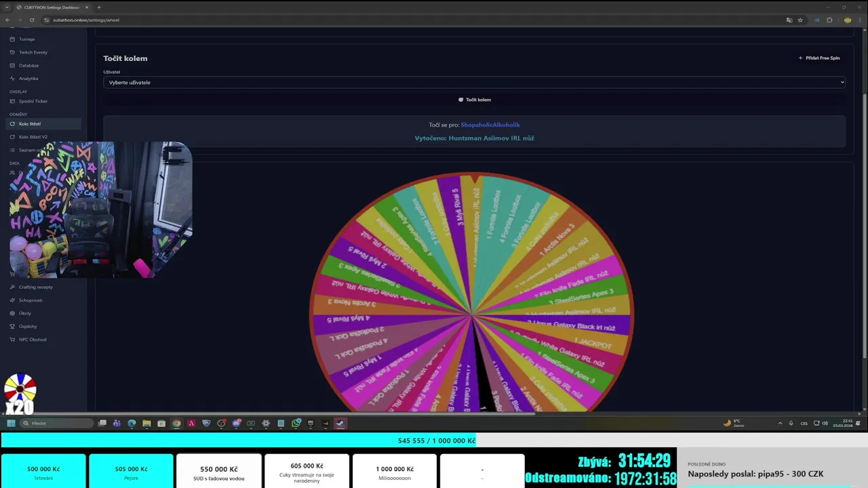Viewport: 868px width, 488px height.
Task: Click the Úspěchy sidebar icon
Action: pyautogui.click(x=12, y=326)
